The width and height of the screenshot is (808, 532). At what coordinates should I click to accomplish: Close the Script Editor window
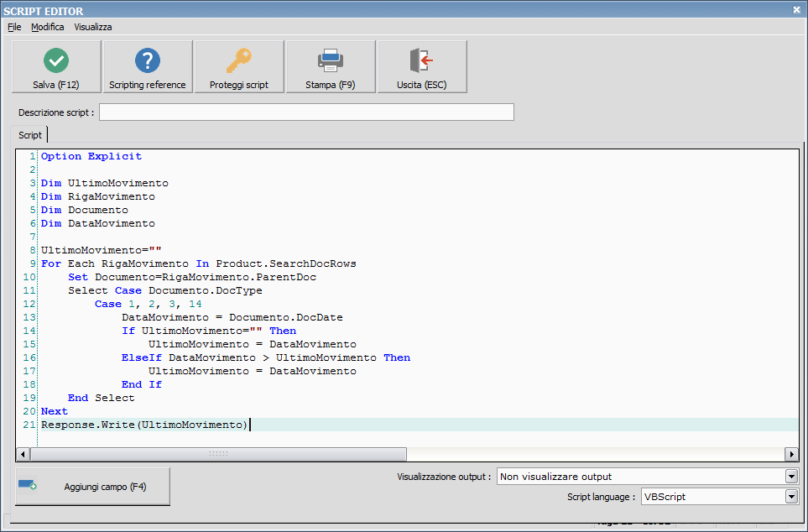pyautogui.click(x=796, y=10)
